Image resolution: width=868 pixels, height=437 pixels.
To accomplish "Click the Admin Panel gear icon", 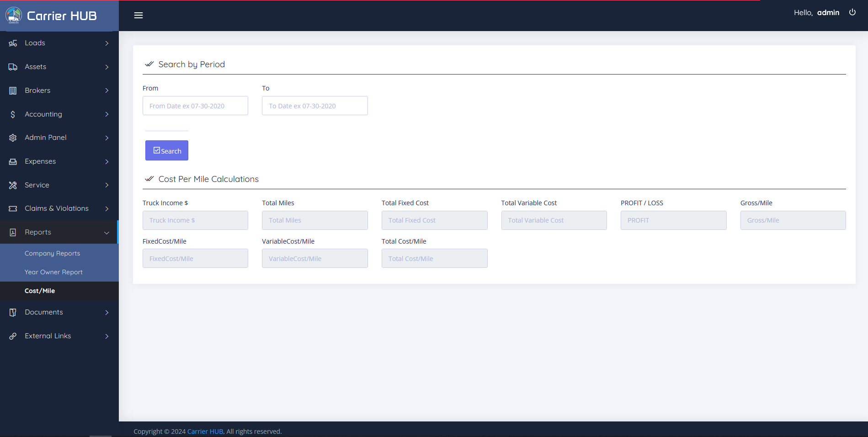I will [13, 138].
